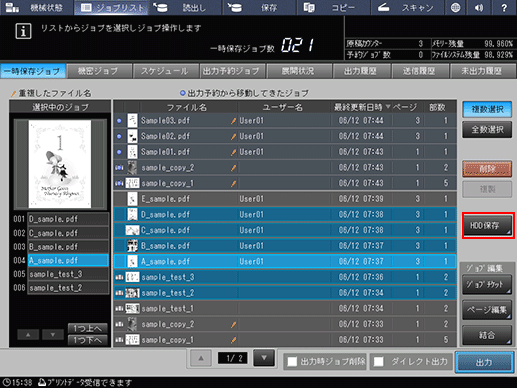The width and height of the screenshot is (517, 388).
Task: Go to next list page arrow
Action: 264,358
